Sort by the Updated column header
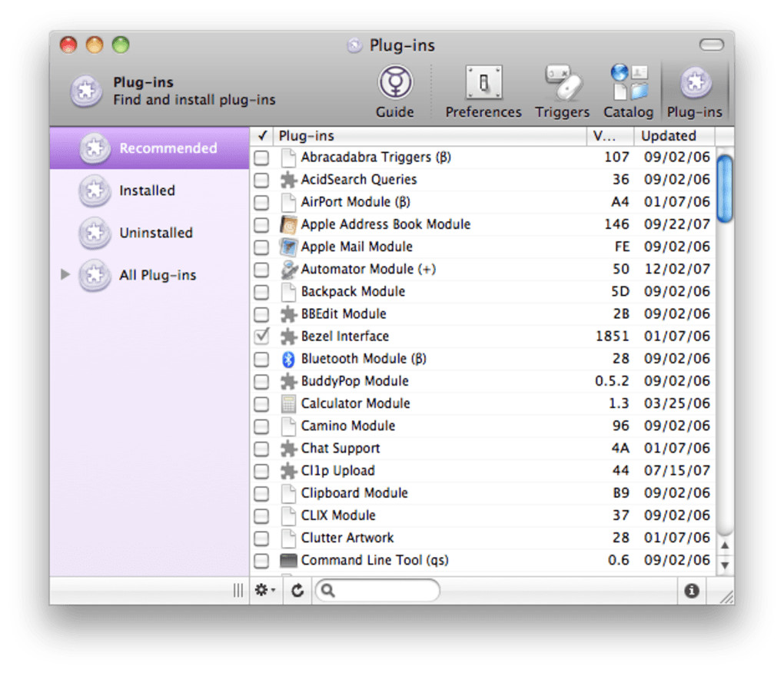The width and height of the screenshot is (784, 673). point(675,136)
